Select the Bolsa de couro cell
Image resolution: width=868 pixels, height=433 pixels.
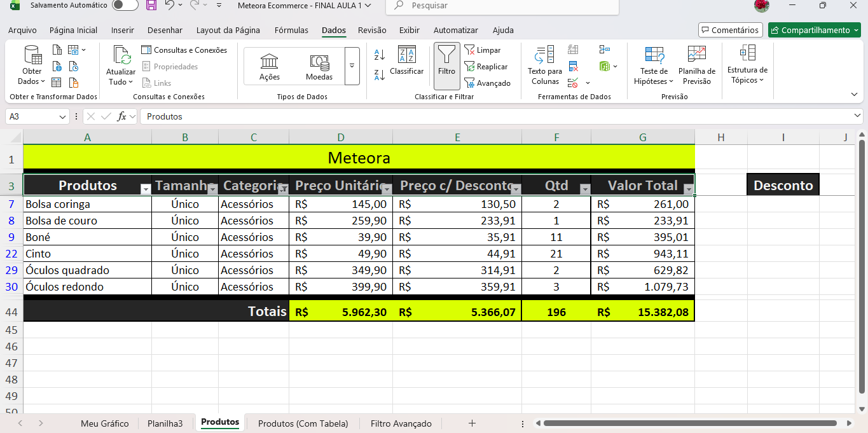tap(87, 221)
